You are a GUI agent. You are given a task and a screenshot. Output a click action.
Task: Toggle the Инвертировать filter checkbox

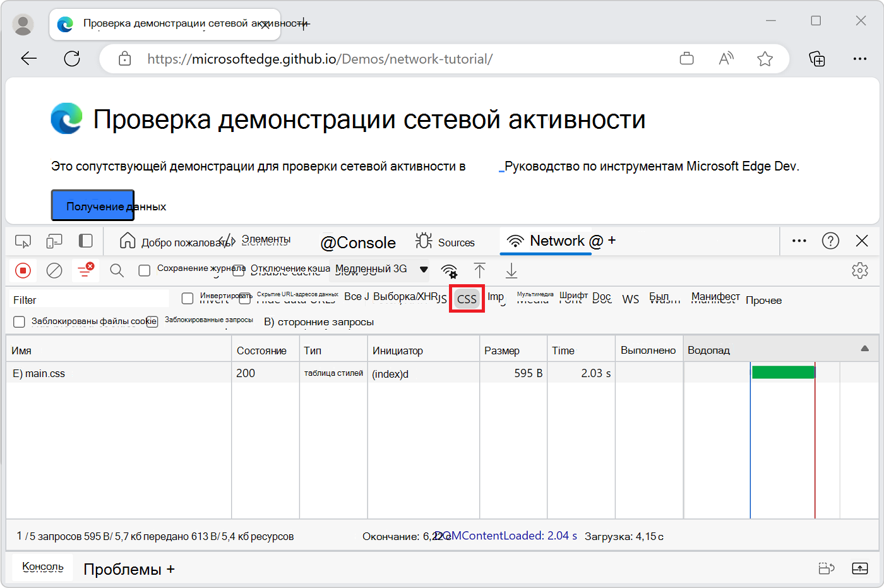pyautogui.click(x=188, y=297)
